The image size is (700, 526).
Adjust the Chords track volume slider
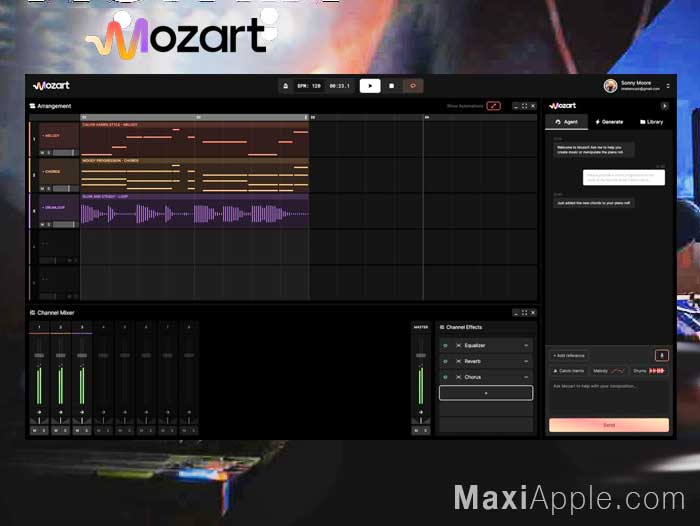[x=66, y=189]
